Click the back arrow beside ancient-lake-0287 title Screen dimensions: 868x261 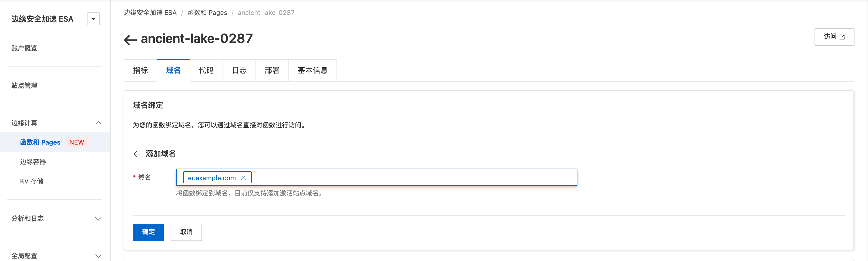[130, 40]
